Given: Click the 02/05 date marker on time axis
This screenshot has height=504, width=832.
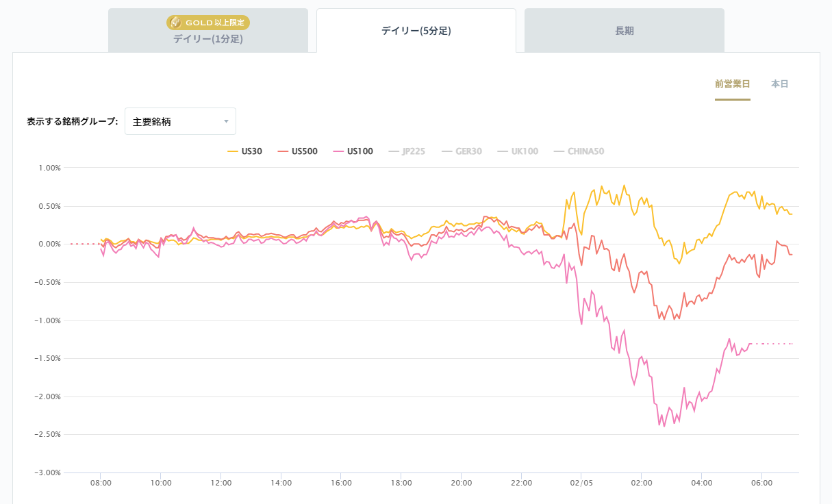Looking at the screenshot, I should (581, 483).
